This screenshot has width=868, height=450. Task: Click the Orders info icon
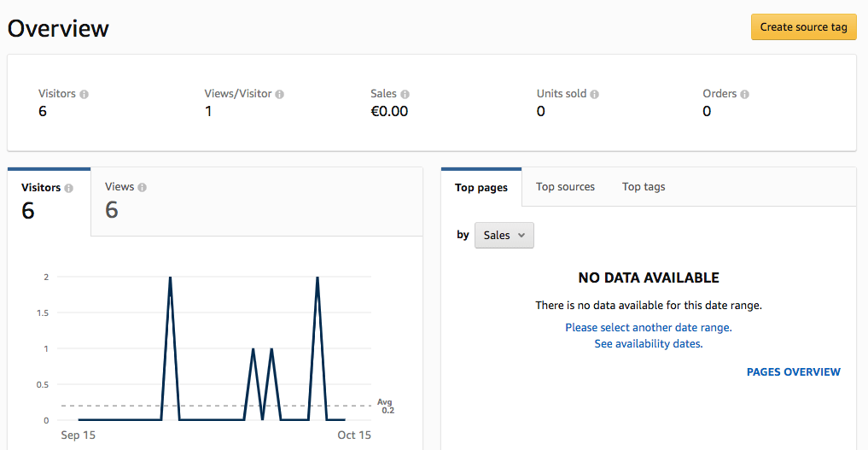[x=744, y=94]
